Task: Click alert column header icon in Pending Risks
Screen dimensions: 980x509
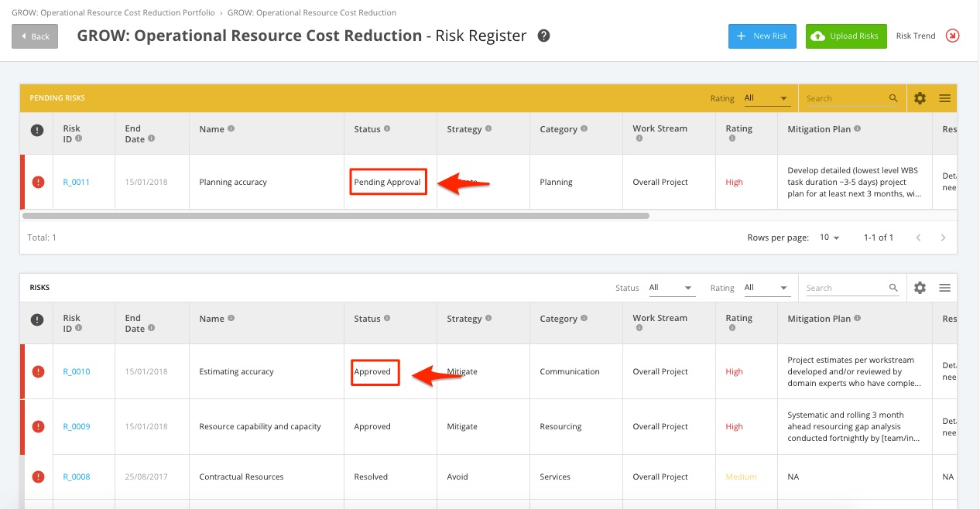Action: [37, 130]
